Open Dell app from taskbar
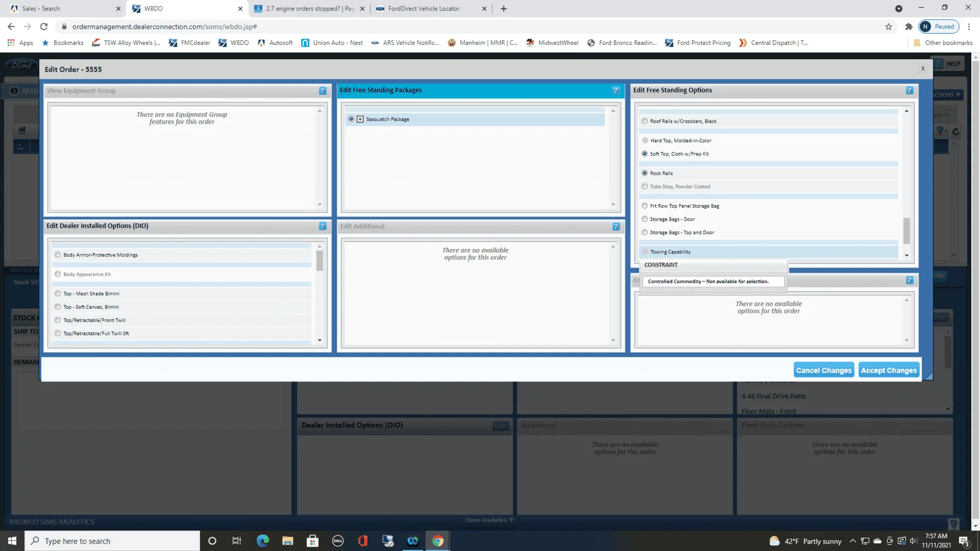This screenshot has width=980, height=551. (x=338, y=541)
